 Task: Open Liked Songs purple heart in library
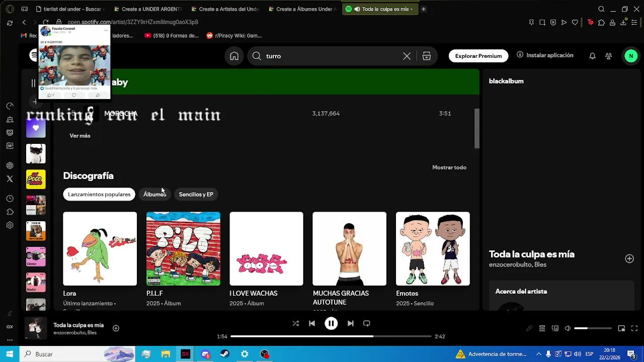click(36, 128)
